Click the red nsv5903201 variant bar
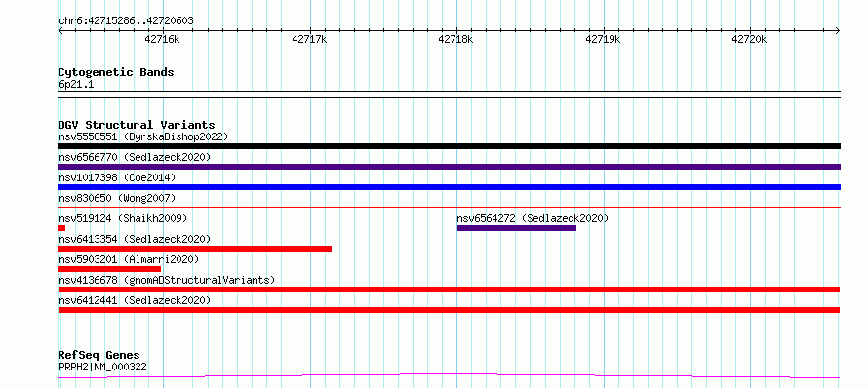 coord(109,269)
